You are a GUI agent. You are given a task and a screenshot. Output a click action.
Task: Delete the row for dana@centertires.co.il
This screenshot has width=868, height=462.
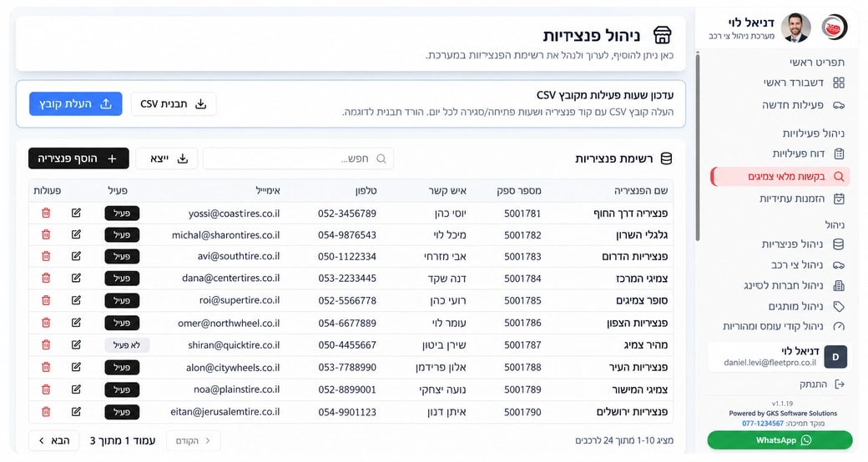coord(46,278)
